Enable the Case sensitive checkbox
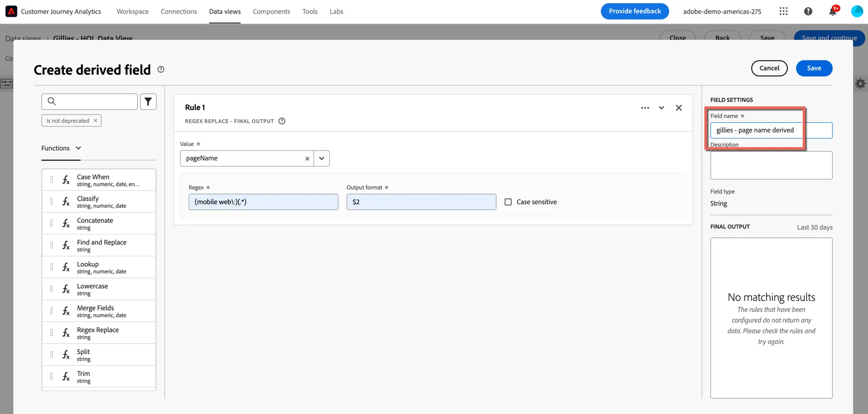The width and height of the screenshot is (868, 414). (508, 202)
